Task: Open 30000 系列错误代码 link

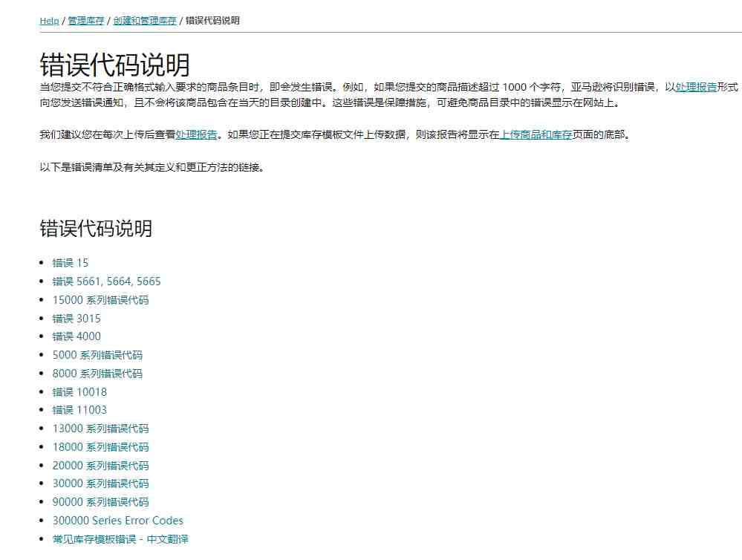Action: click(x=101, y=483)
